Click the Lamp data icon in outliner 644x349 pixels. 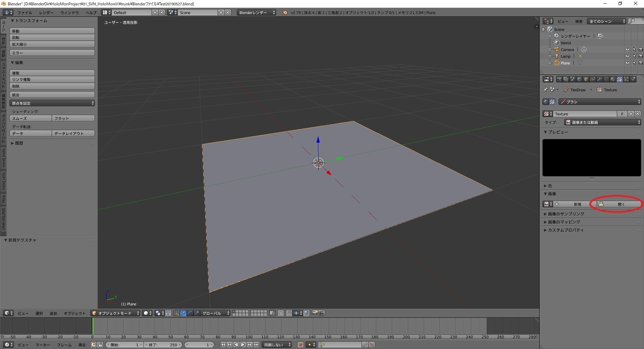580,56
